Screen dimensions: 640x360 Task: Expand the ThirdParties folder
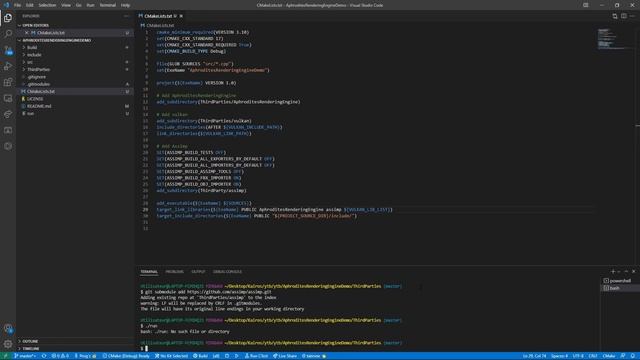pyautogui.click(x=75, y=69)
